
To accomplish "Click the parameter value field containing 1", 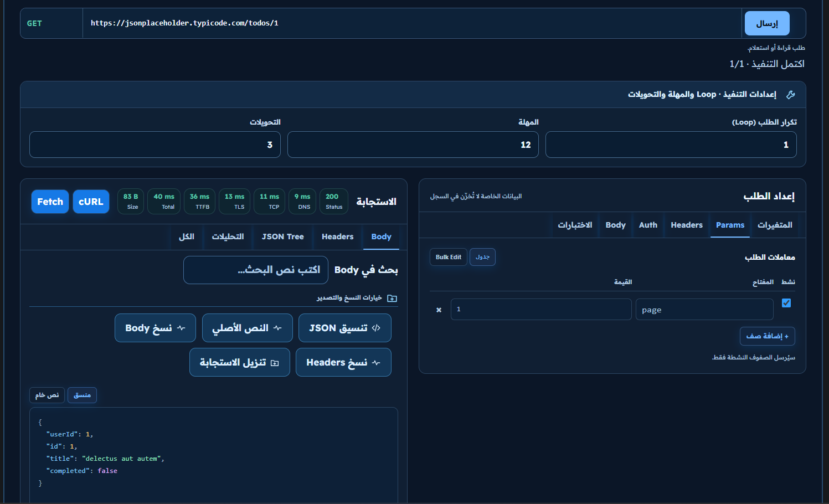I will [x=541, y=310].
